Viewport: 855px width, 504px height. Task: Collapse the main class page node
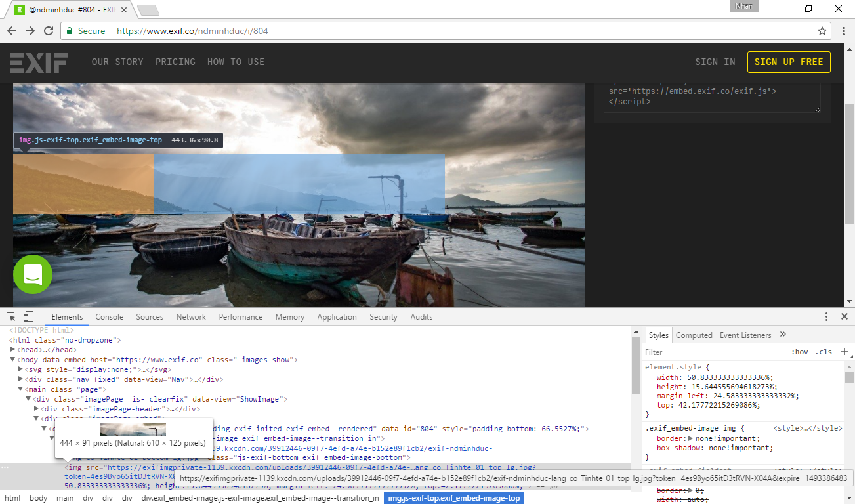20,389
